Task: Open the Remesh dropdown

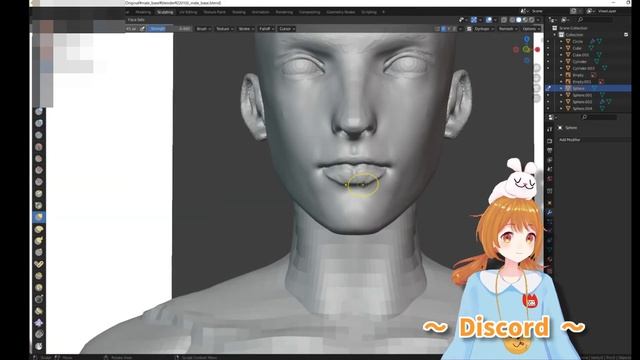Action: 508,29
